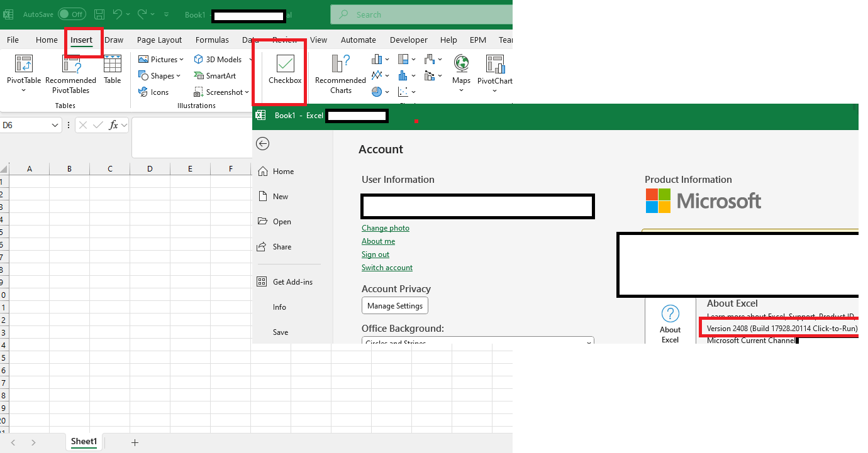Select Home in Account sidebar
The height and width of the screenshot is (453, 868).
point(275,172)
